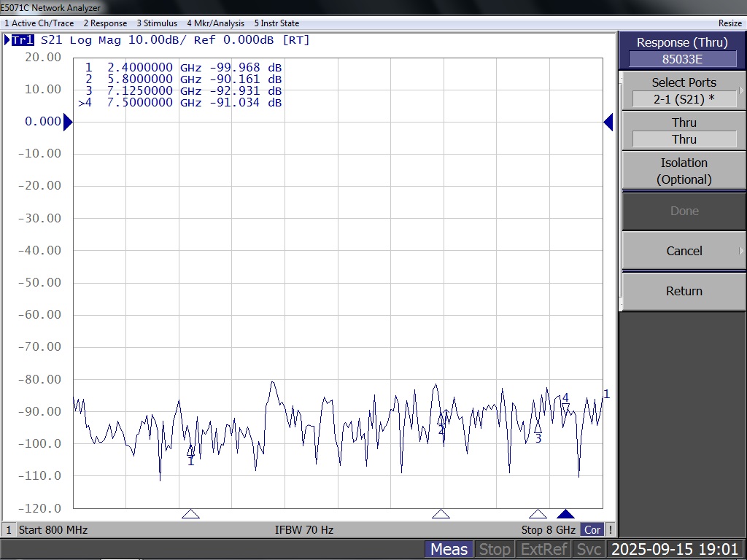Click the Return softkey
The width and height of the screenshot is (747, 560).
point(684,291)
